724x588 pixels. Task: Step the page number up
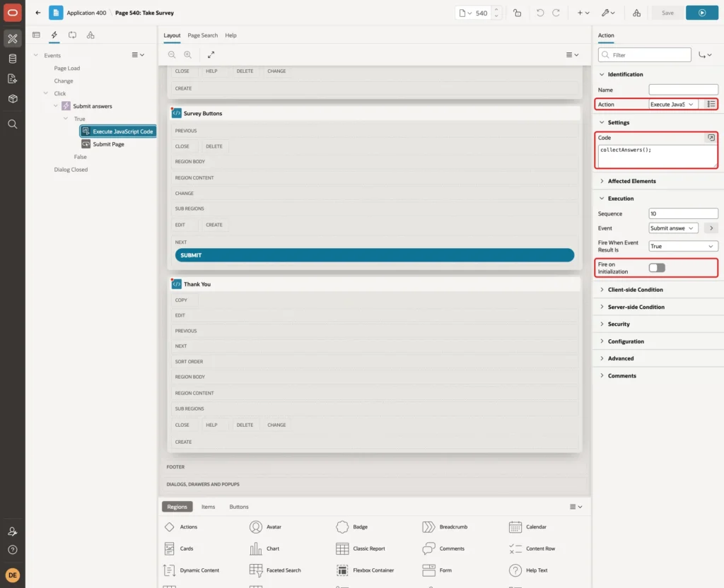(x=496, y=9)
